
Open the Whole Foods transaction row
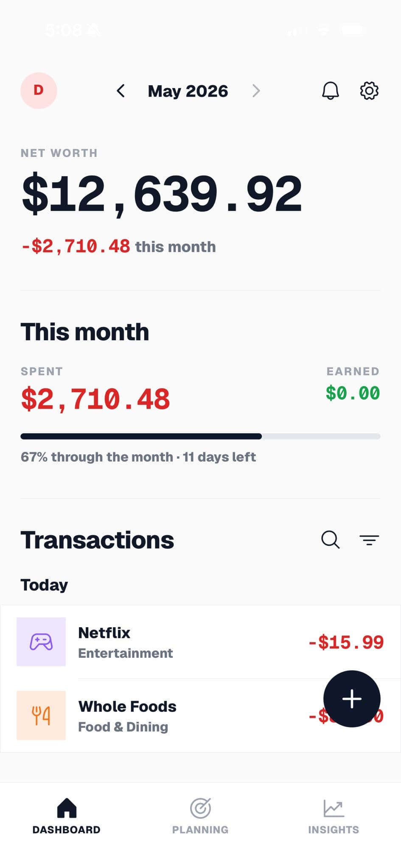point(200,715)
